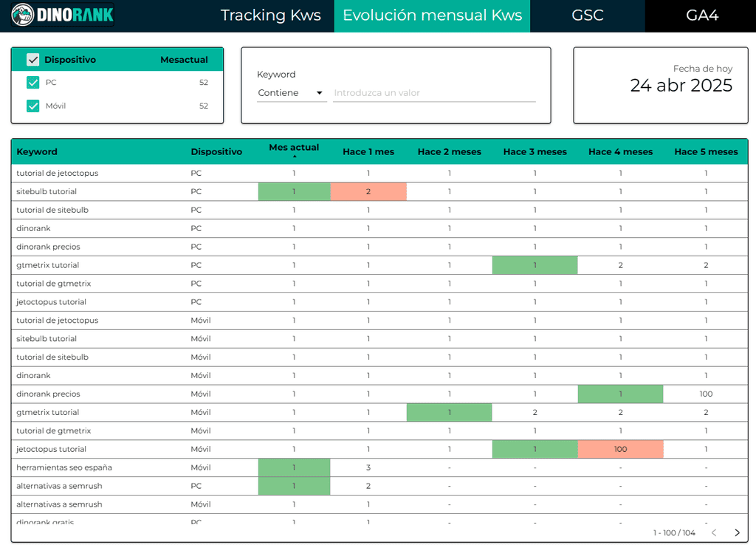The width and height of the screenshot is (756, 545).
Task: Click the DinoRank logo
Action: click(63, 15)
